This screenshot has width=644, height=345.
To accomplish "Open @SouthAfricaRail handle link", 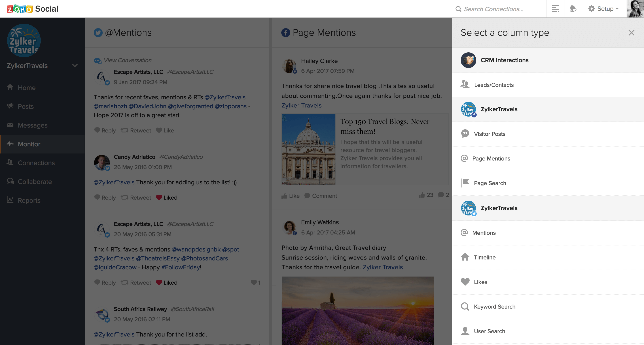I will point(192,309).
